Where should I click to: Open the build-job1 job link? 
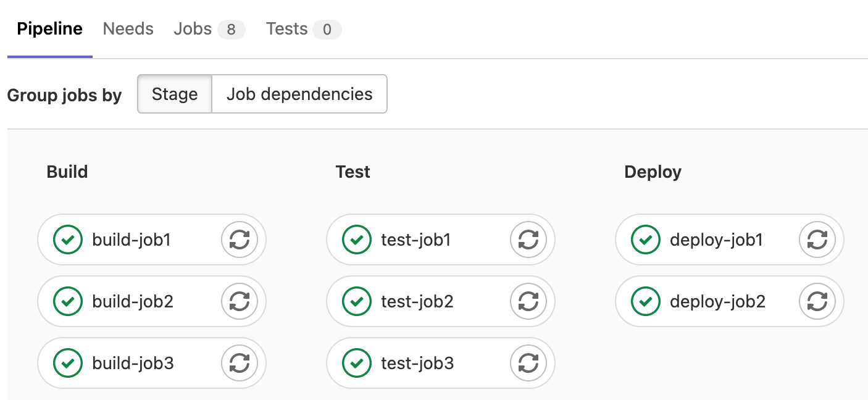coord(131,240)
